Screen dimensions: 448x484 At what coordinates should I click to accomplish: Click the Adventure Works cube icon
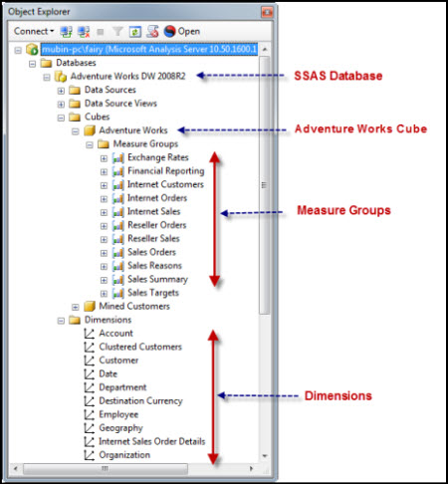pyautogui.click(x=90, y=130)
